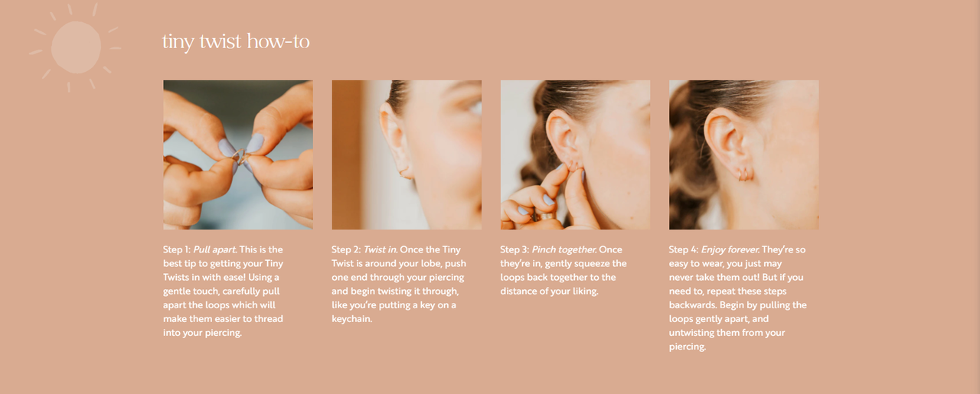This screenshot has height=394, width=980.
Task: Click the italic 'Pull apart.' text
Action: (215, 249)
